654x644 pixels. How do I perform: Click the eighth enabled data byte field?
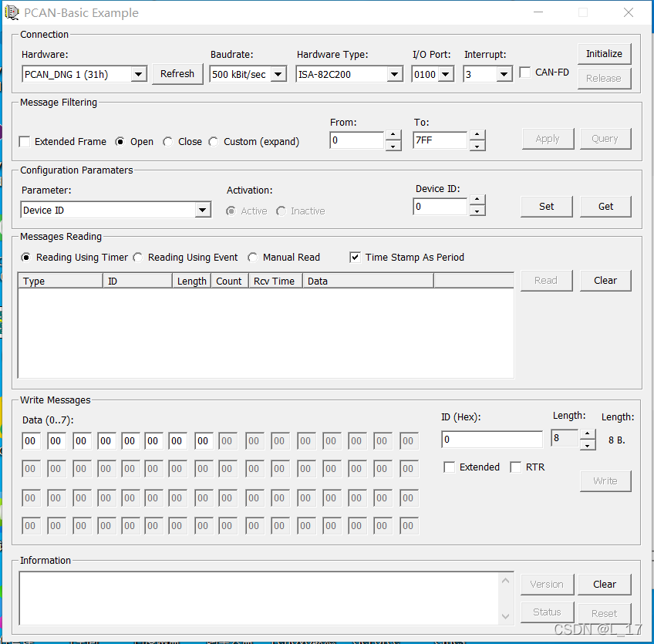(x=204, y=441)
